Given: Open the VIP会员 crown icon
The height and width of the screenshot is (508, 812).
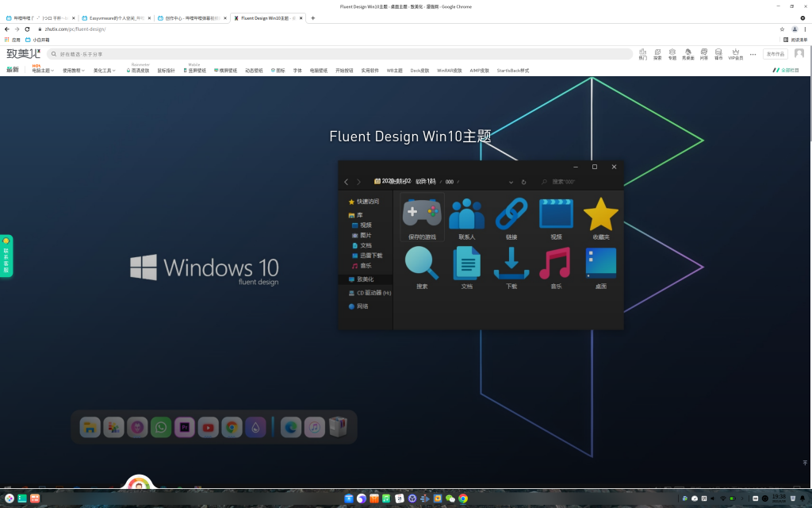Looking at the screenshot, I should click(x=735, y=54).
